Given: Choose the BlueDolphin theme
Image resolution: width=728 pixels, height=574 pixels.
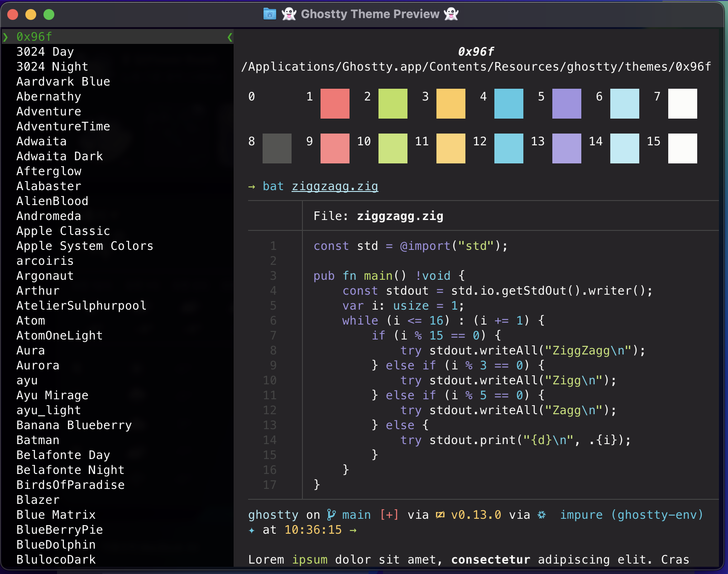Looking at the screenshot, I should pyautogui.click(x=56, y=545).
